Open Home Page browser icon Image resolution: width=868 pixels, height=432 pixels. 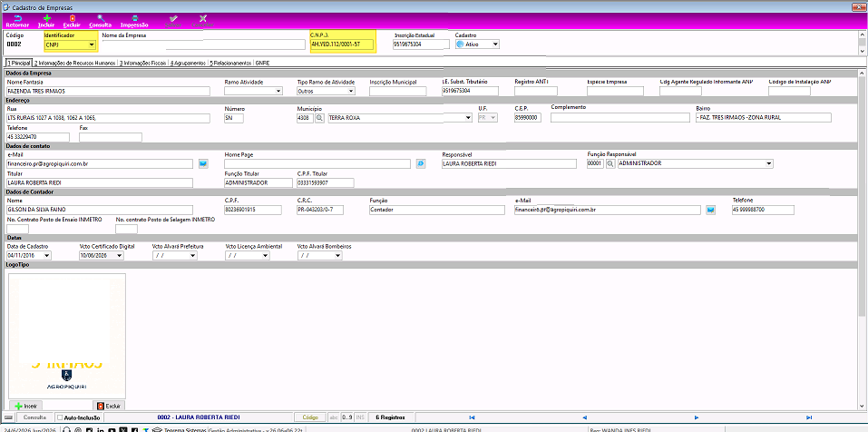(421, 163)
